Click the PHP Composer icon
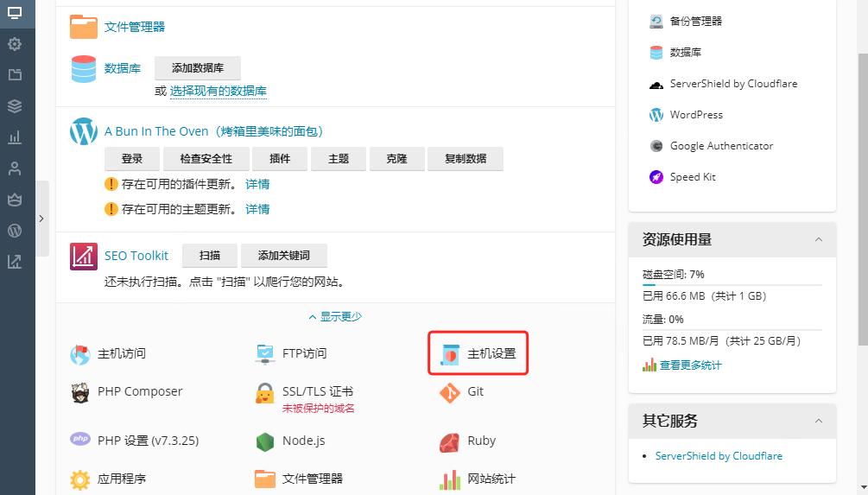The image size is (868, 495). point(80,392)
